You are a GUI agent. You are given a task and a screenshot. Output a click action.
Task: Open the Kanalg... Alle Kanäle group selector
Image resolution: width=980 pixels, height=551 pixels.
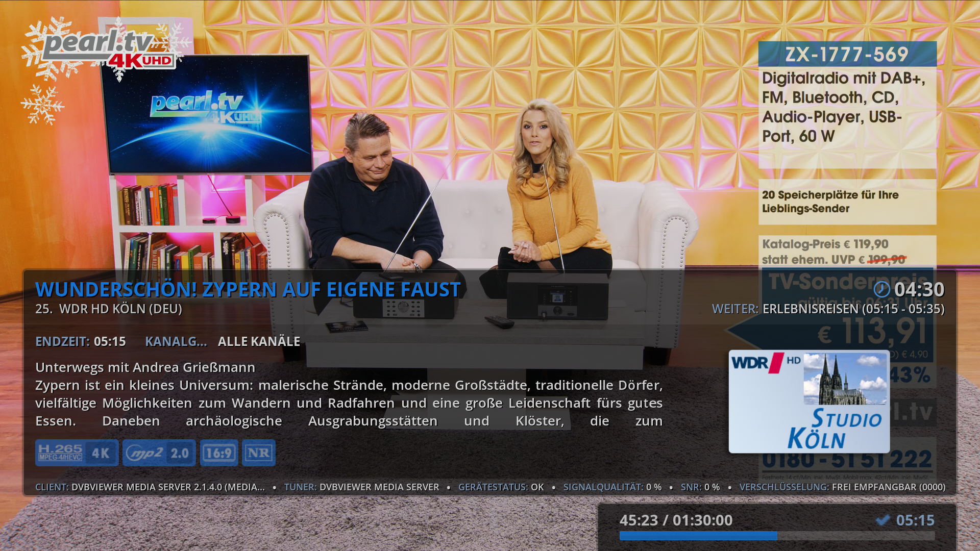click(x=223, y=341)
